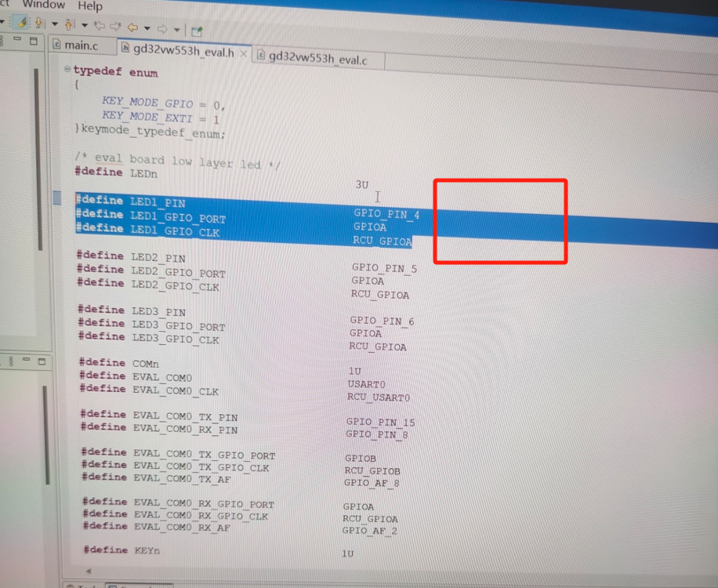Toggle Mark Occurrences highlighter in toolbar
Image resolution: width=718 pixels, height=588 pixels.
tap(22, 24)
